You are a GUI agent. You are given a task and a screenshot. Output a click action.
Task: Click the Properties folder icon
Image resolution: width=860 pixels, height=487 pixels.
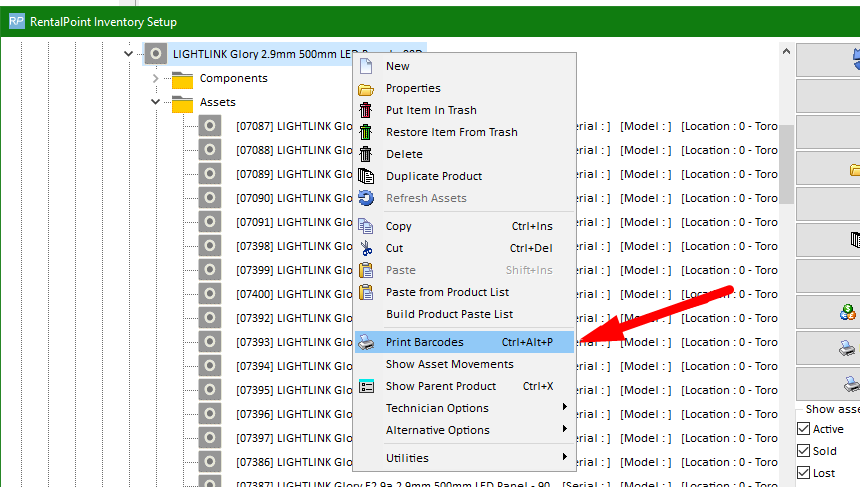coord(366,89)
